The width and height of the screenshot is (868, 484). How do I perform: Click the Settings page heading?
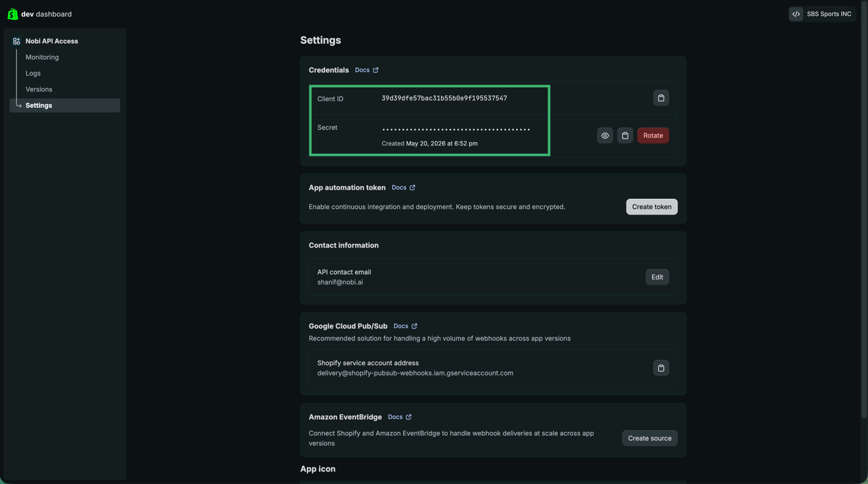[x=320, y=40]
